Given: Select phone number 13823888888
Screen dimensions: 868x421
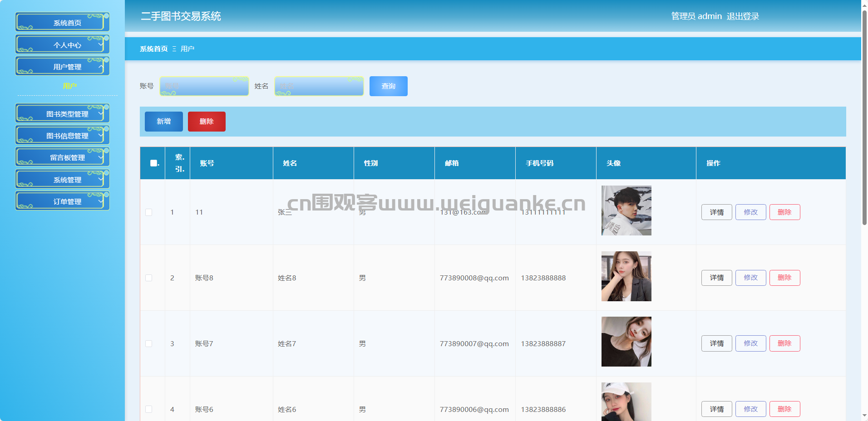Looking at the screenshot, I should coord(543,278).
